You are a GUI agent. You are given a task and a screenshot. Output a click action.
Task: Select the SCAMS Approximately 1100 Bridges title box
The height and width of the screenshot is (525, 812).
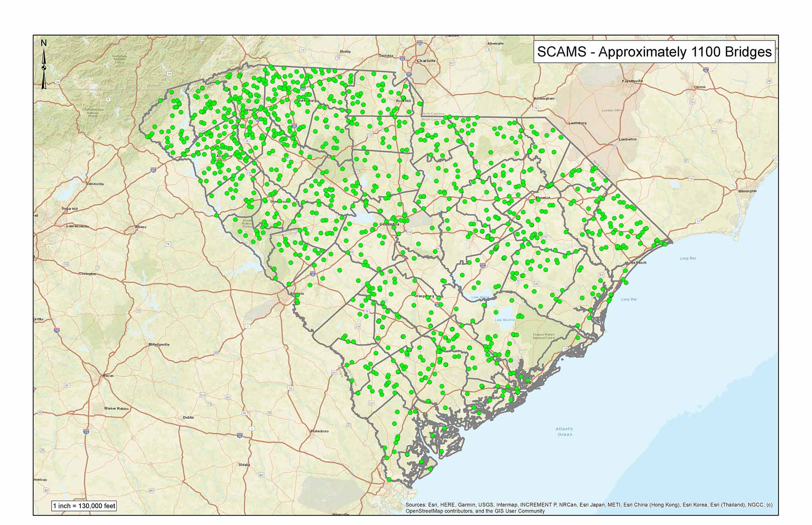pos(654,52)
